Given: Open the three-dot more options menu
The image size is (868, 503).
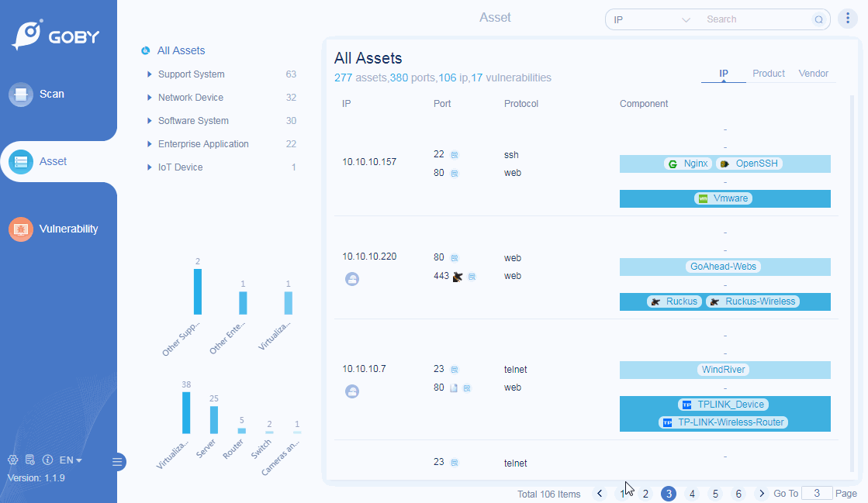Looking at the screenshot, I should tap(846, 19).
